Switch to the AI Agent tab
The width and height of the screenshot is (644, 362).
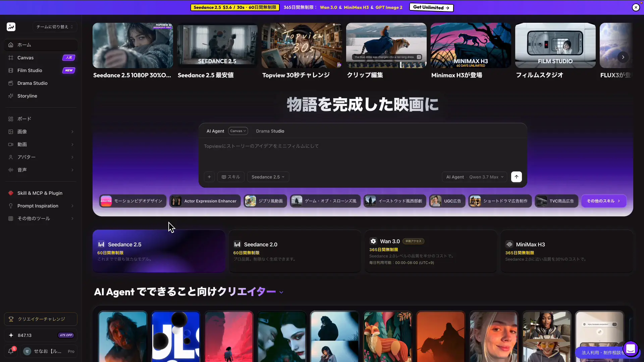pos(215,131)
